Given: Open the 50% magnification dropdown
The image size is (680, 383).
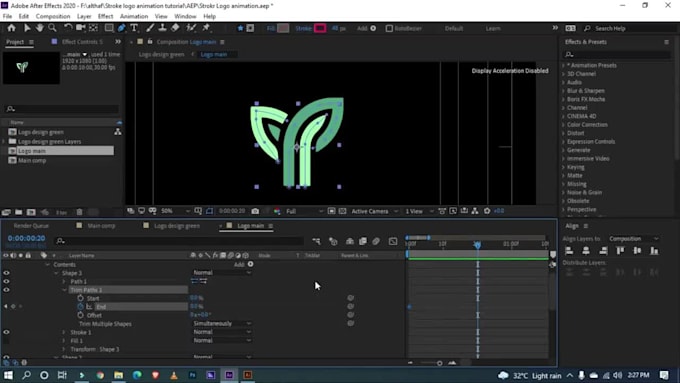Looking at the screenshot, I should click(x=176, y=211).
